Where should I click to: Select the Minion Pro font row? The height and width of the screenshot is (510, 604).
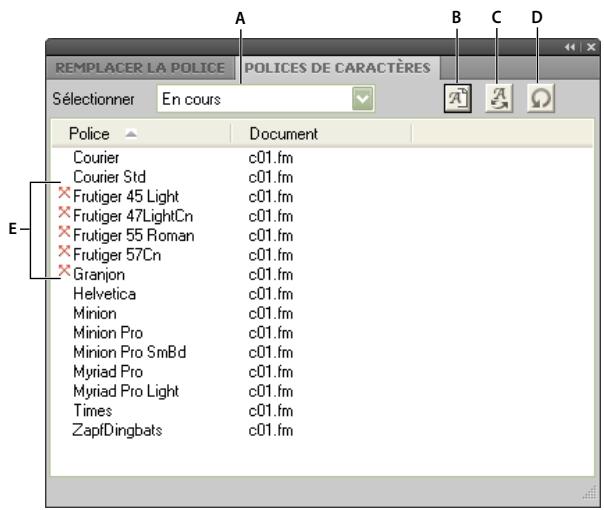click(x=108, y=333)
